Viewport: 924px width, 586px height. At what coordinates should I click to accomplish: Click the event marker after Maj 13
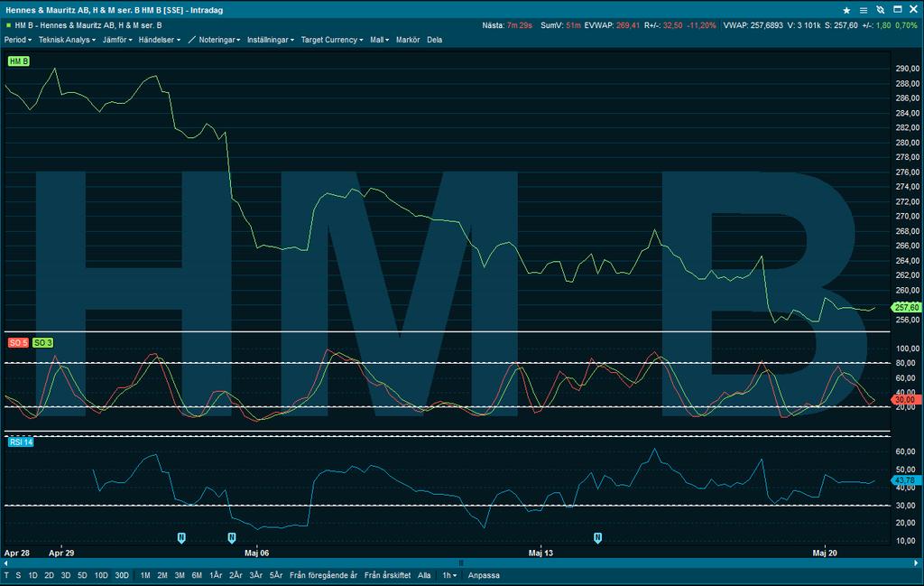597,537
